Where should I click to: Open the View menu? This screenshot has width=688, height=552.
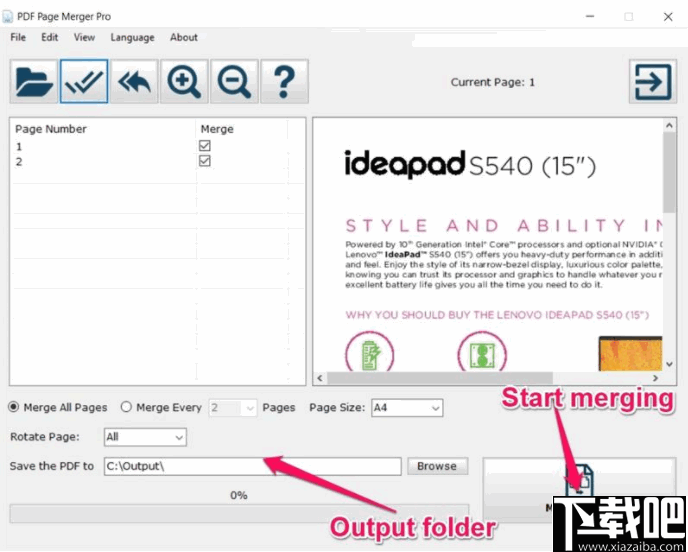[84, 37]
